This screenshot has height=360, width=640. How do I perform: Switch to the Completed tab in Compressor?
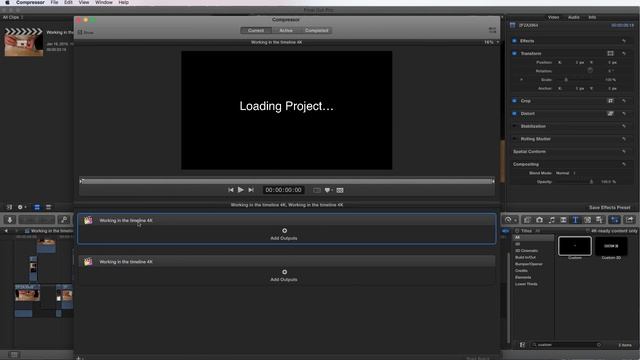[x=316, y=31]
